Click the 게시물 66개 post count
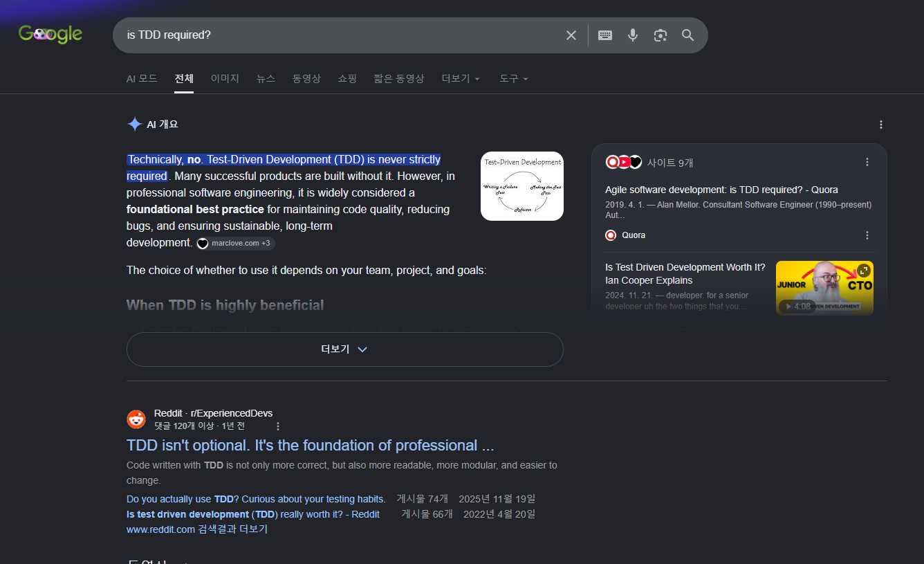The image size is (924, 564). [427, 514]
